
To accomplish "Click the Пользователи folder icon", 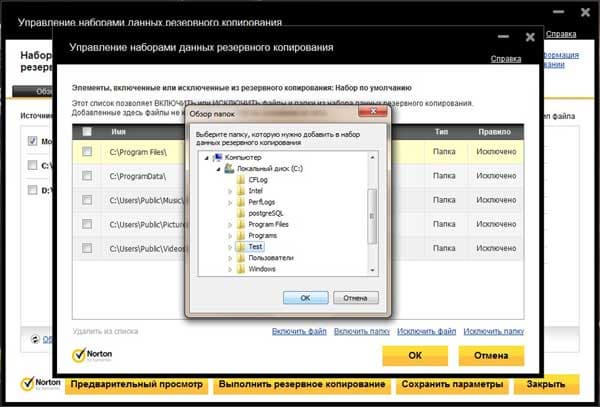I will point(241,258).
